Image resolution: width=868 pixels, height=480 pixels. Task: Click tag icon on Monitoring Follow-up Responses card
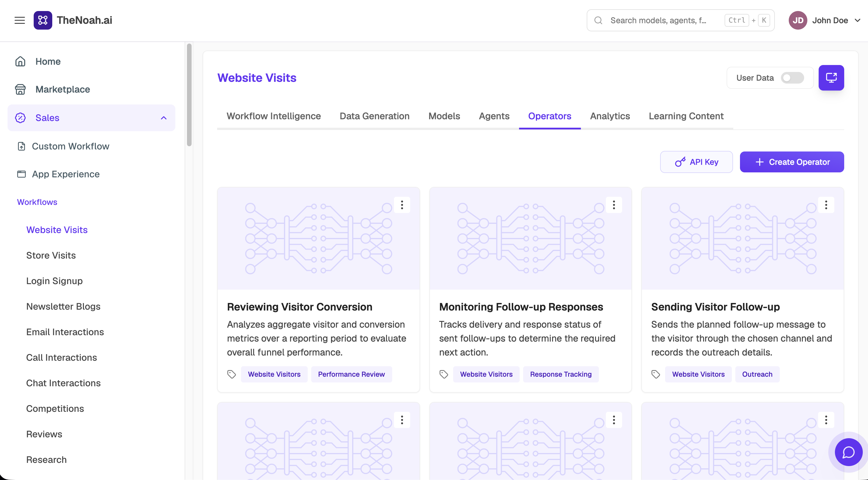pos(444,374)
